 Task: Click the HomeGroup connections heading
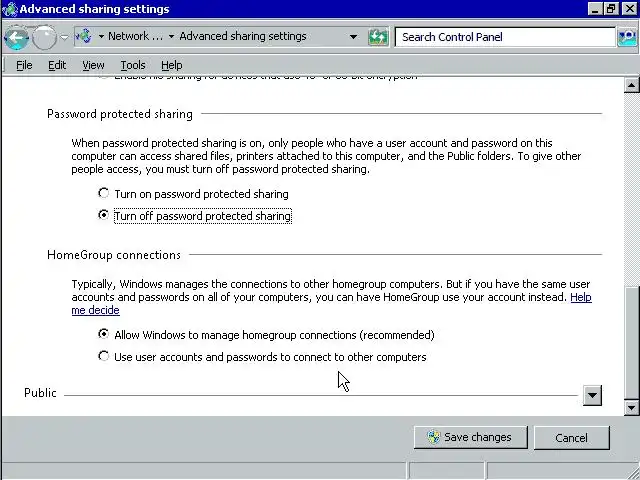point(114,255)
